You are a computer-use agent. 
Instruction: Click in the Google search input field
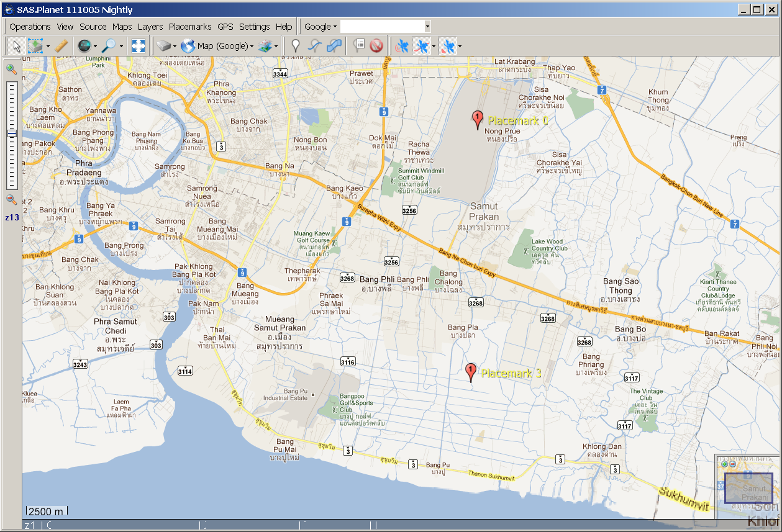coord(381,27)
